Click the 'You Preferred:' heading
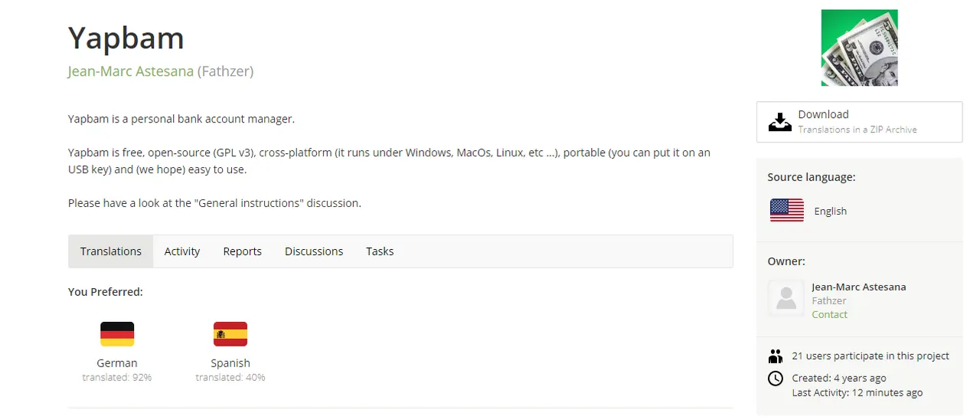980x420 pixels. pos(106,292)
